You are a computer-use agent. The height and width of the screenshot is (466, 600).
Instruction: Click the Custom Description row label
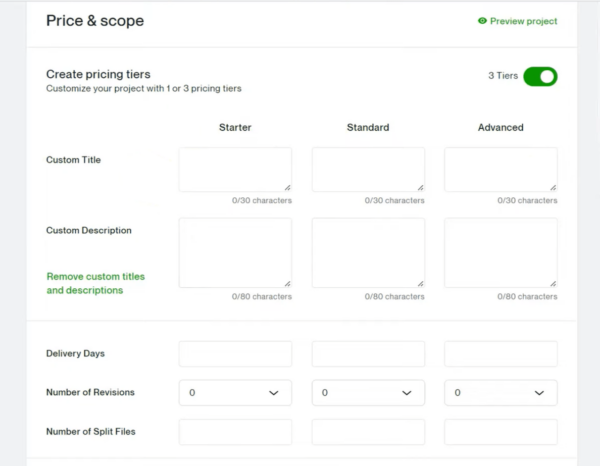pos(89,230)
